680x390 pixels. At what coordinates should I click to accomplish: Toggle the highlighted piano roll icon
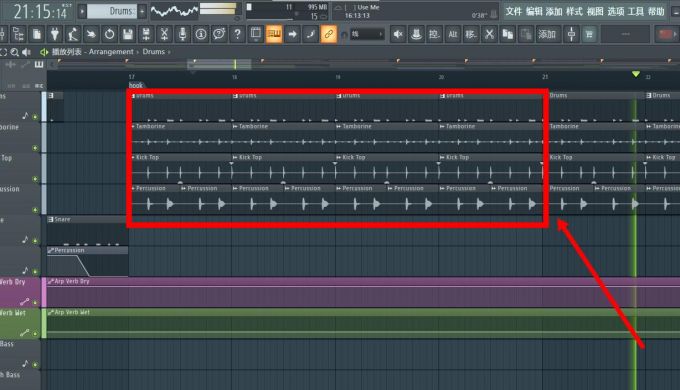click(274, 34)
